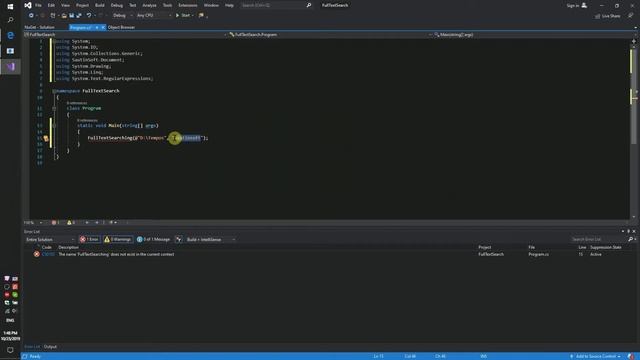Sort by Project column header

tap(484, 247)
